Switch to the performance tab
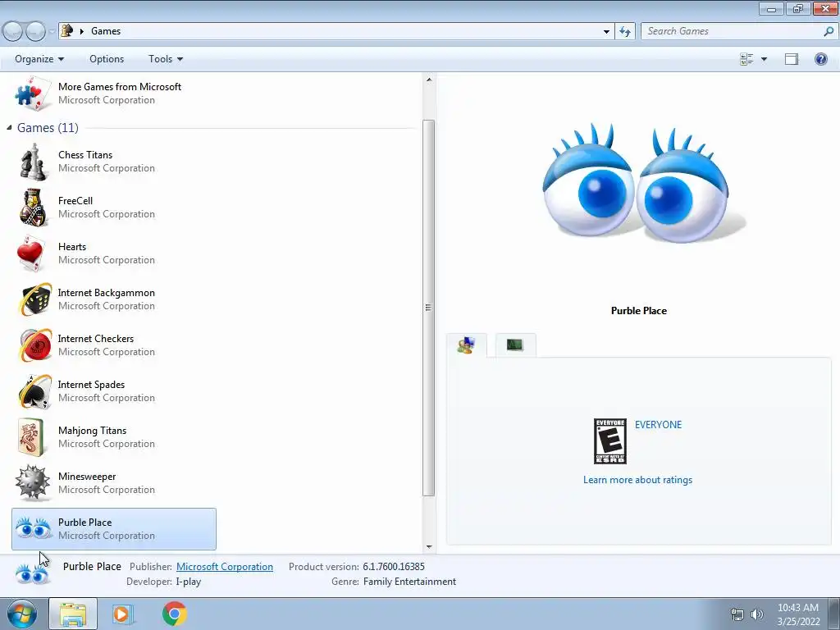 (515, 345)
